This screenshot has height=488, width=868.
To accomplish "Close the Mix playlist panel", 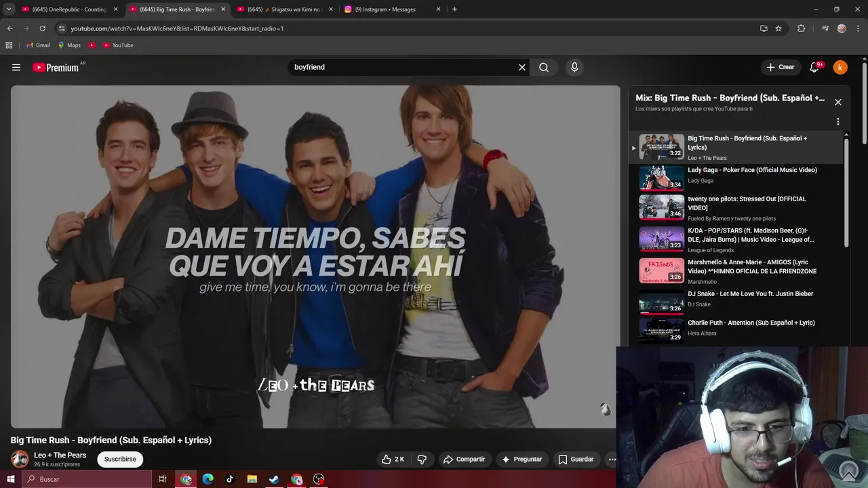I will 838,102.
